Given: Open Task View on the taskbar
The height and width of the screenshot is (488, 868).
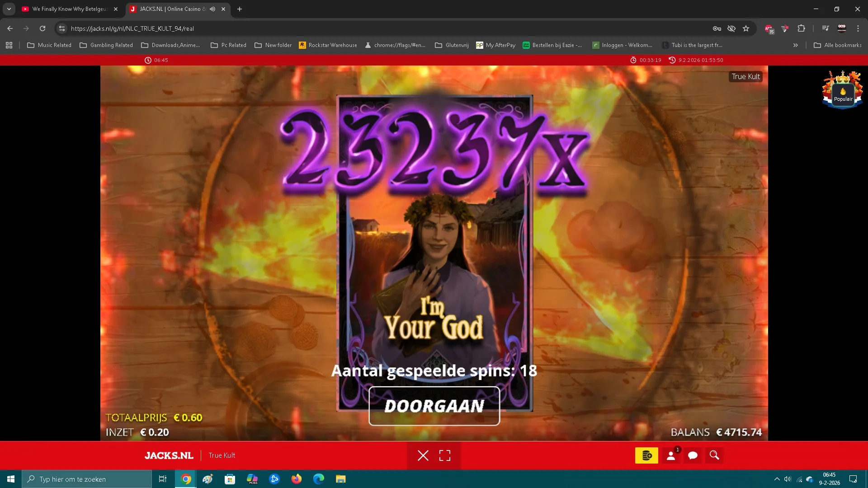Looking at the screenshot, I should (x=163, y=479).
